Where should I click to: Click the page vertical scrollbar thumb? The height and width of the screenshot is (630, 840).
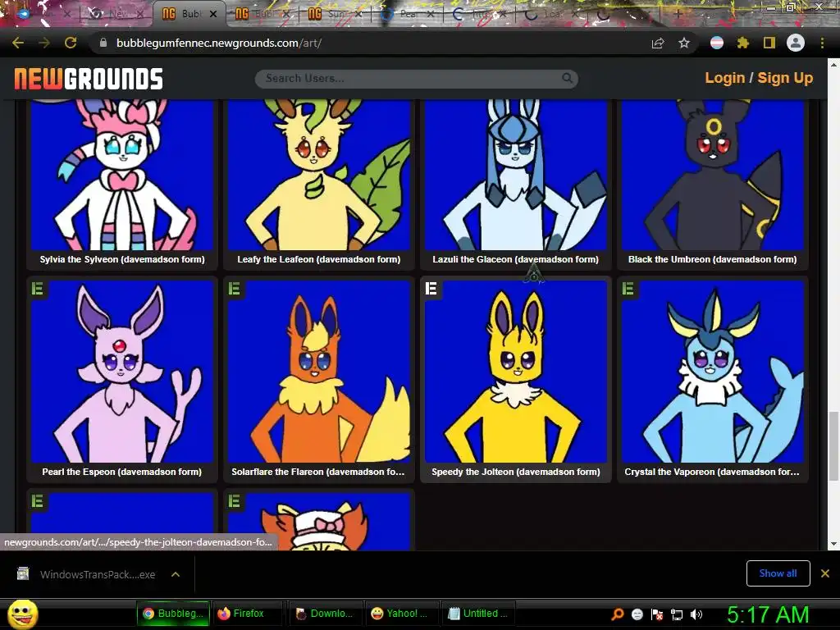(x=833, y=446)
